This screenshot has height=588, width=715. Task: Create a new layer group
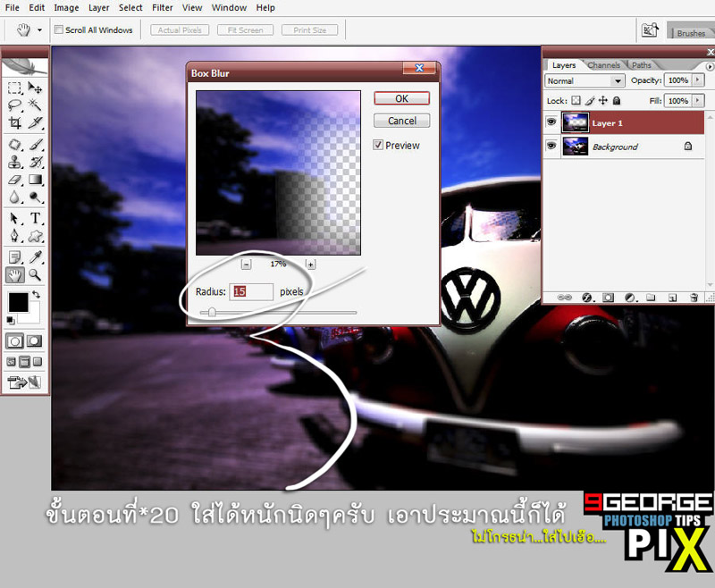coord(651,298)
